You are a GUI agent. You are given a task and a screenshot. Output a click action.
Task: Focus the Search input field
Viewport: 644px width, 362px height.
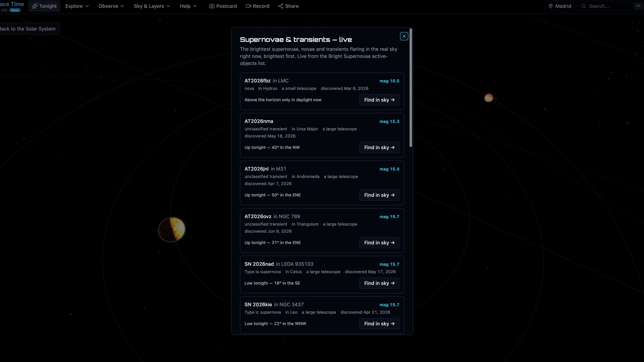coord(610,6)
